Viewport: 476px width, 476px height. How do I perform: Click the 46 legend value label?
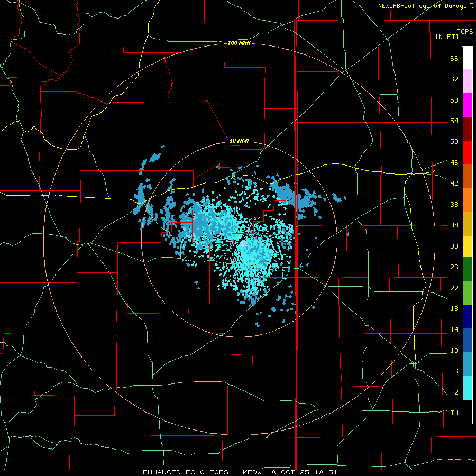454,163
